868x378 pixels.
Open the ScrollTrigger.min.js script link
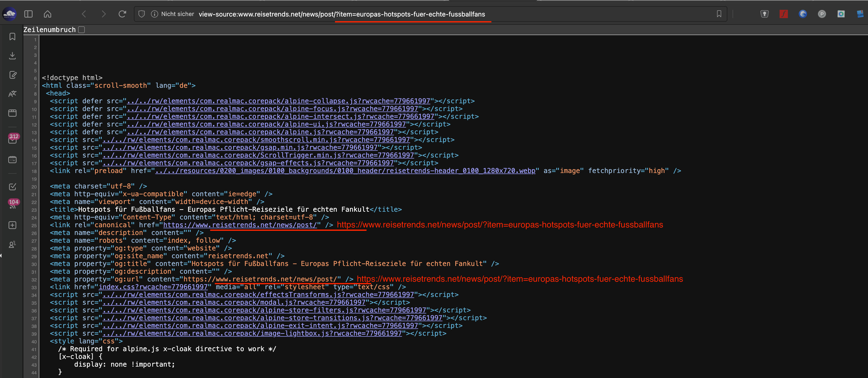(258, 155)
